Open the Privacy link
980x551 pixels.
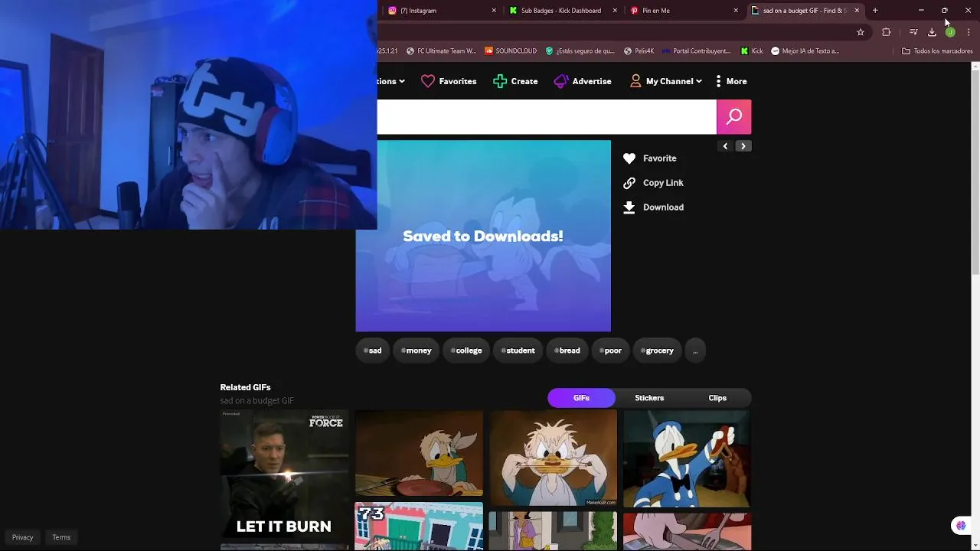click(x=23, y=537)
